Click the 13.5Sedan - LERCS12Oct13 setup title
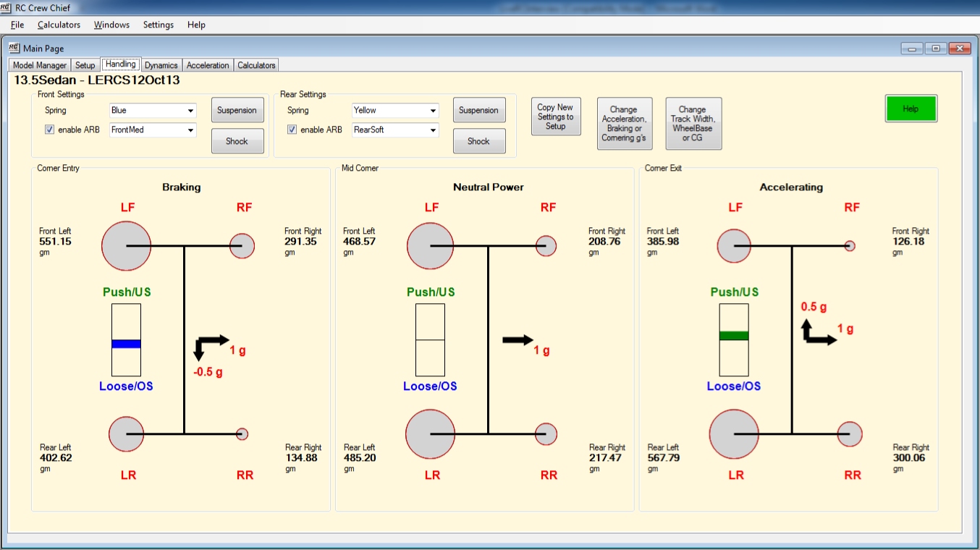This screenshot has height=550, width=980. coord(97,80)
